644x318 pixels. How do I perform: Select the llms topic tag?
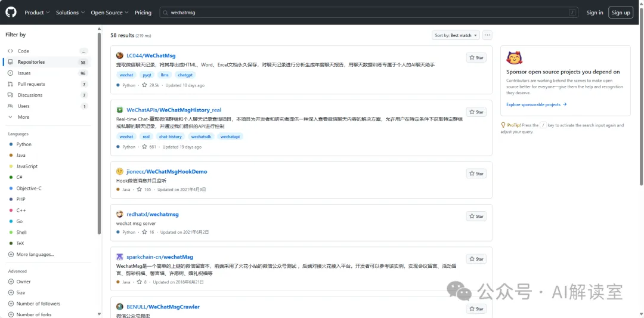pyautogui.click(x=165, y=75)
